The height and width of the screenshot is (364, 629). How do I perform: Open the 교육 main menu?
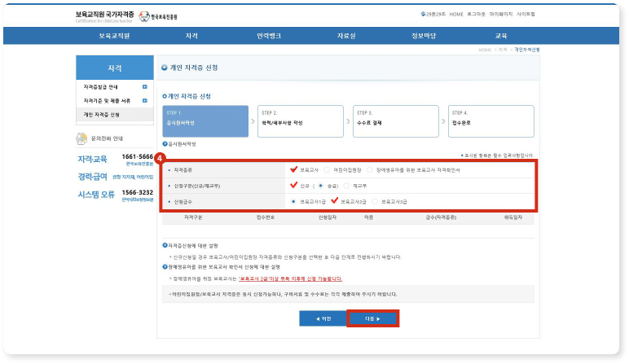pos(501,36)
